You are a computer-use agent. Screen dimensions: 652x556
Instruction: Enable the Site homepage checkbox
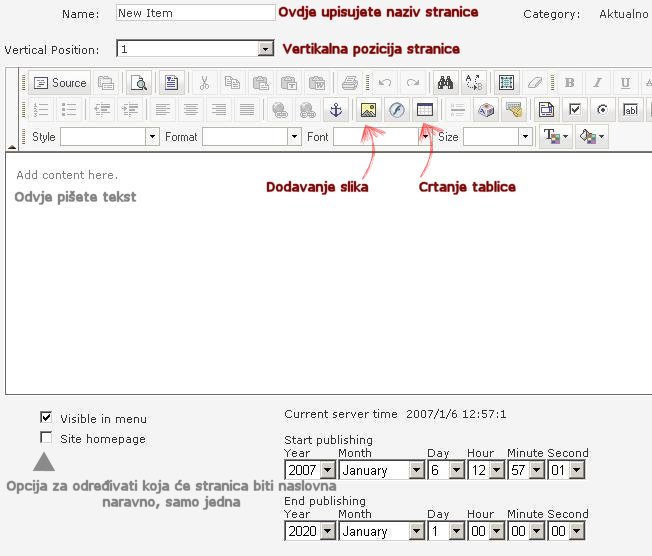pyautogui.click(x=46, y=437)
